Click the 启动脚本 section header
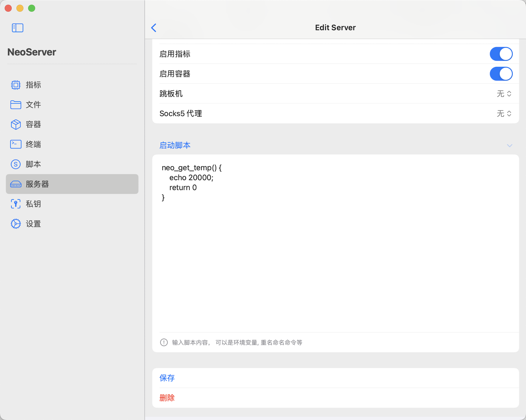This screenshot has height=420, width=526. (x=175, y=145)
